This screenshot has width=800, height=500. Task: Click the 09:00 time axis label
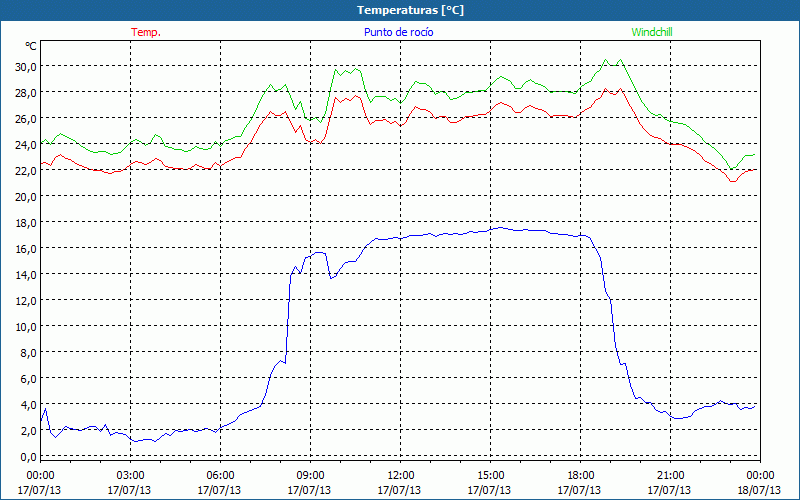point(310,476)
